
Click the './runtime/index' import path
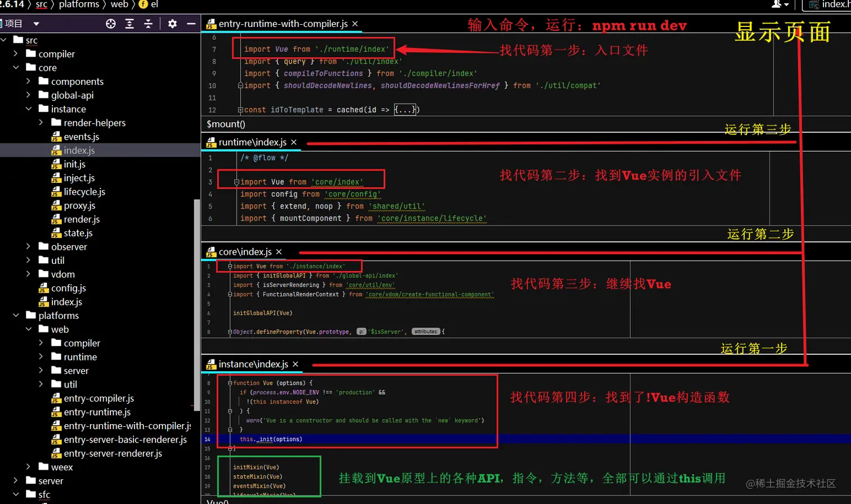click(352, 49)
